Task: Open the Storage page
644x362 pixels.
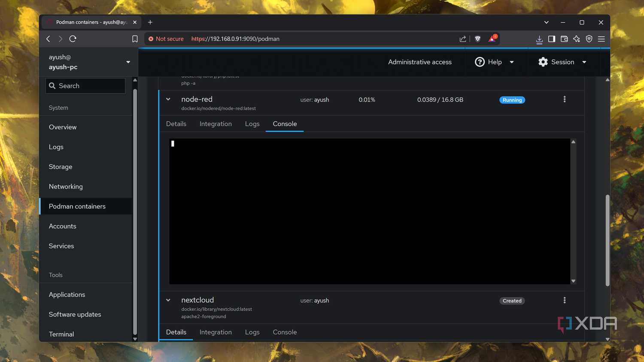Action: pos(61,166)
